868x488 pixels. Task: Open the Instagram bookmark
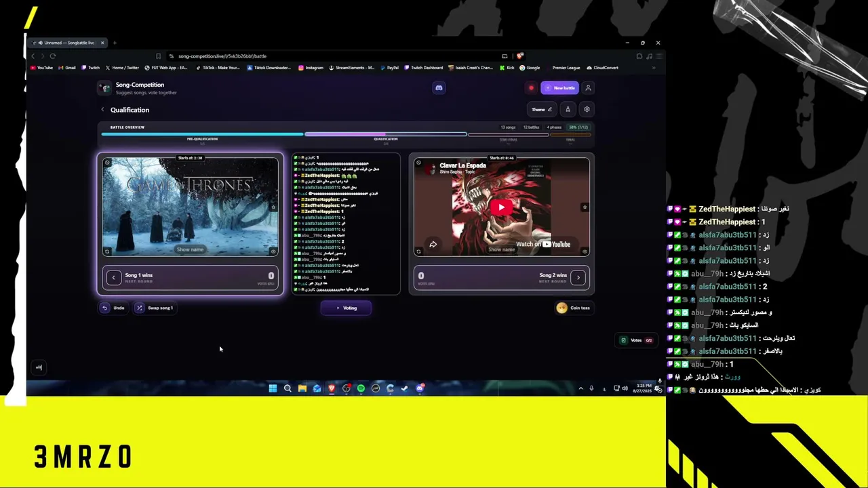point(311,68)
